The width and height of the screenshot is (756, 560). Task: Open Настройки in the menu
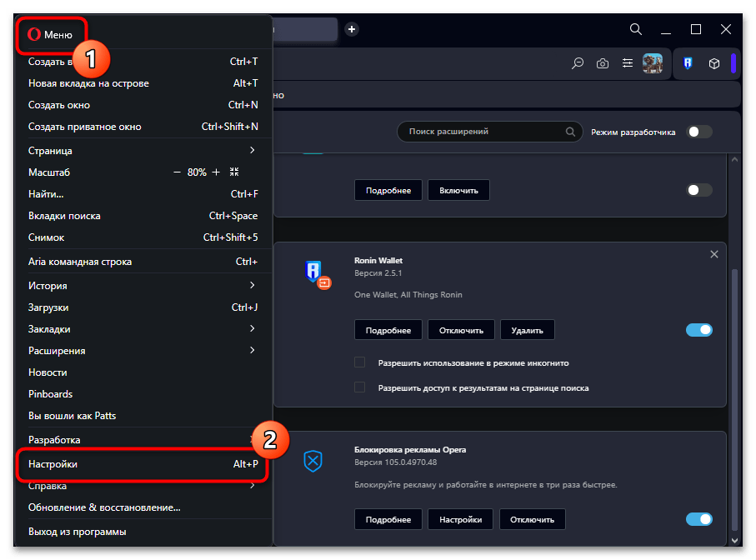pos(143,464)
